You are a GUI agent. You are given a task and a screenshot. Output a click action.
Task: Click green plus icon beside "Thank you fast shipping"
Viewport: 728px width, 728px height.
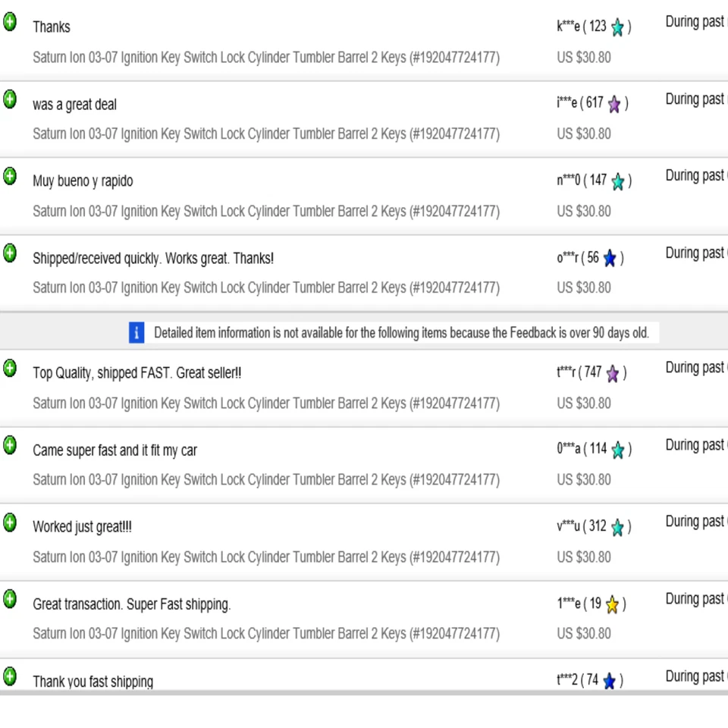[x=10, y=676]
